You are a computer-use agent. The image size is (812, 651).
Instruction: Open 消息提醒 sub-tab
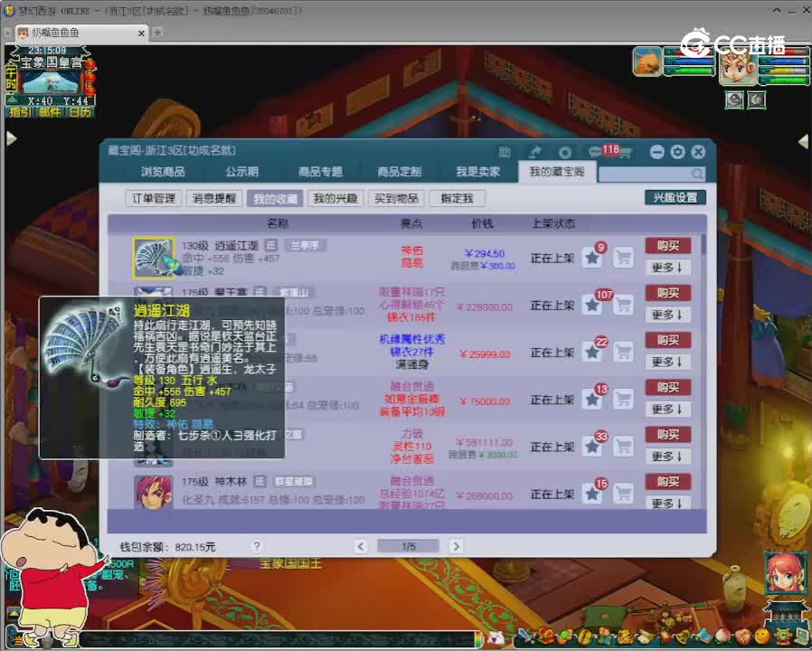[214, 198]
